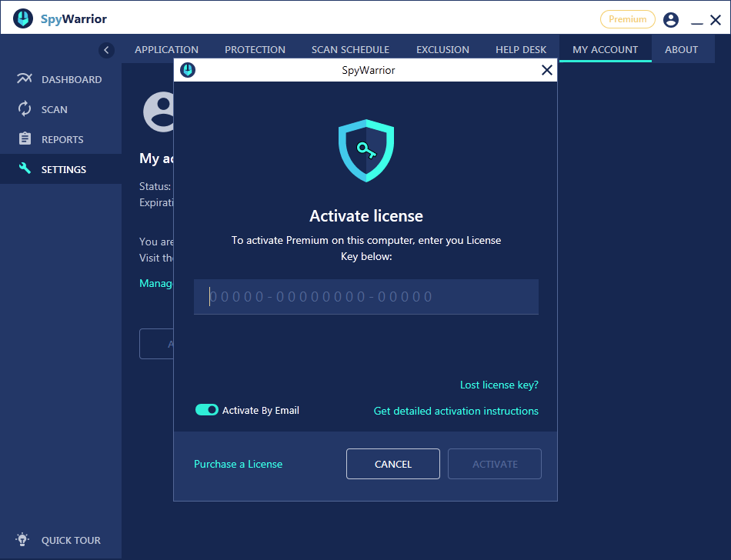Open Purchase a License
Image resolution: width=731 pixels, height=560 pixels.
237,464
